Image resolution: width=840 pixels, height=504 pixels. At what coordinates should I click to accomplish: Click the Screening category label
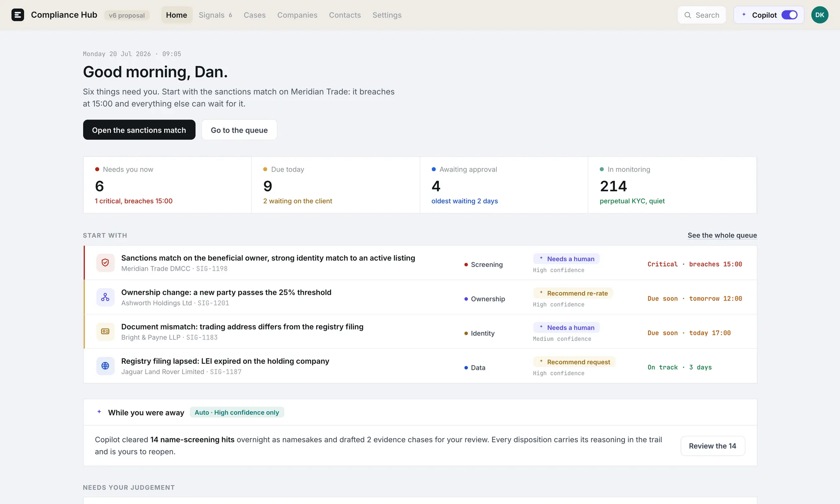pos(483,265)
